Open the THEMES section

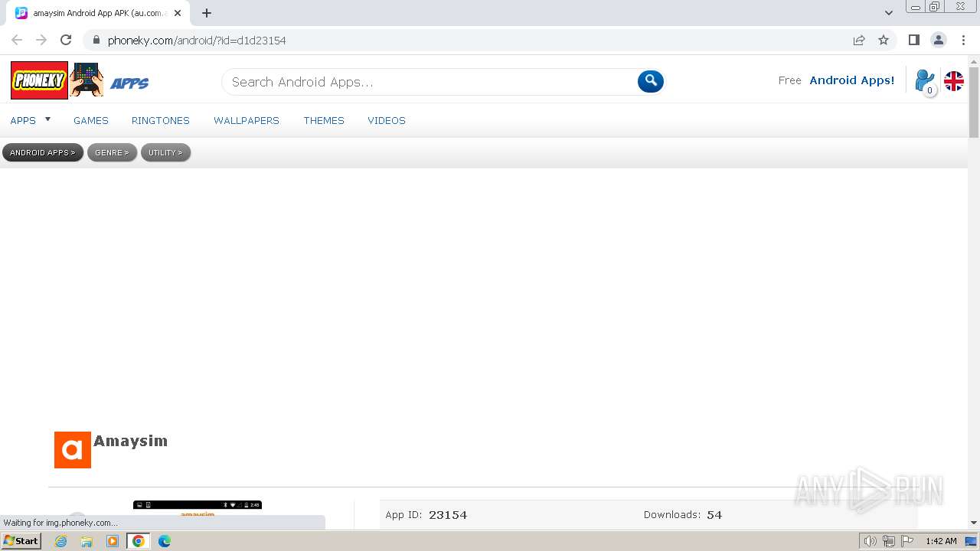click(x=324, y=120)
